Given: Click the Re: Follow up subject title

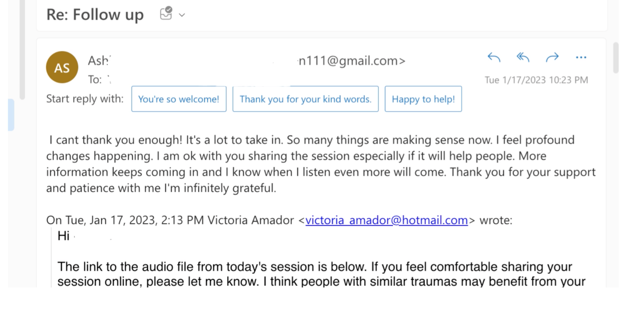Looking at the screenshot, I should click(95, 15).
